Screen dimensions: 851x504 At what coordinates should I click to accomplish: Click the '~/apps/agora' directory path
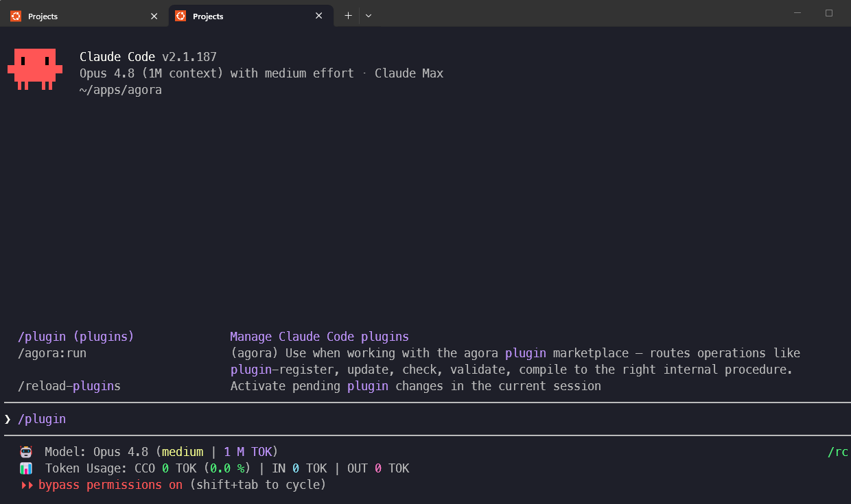(x=121, y=90)
